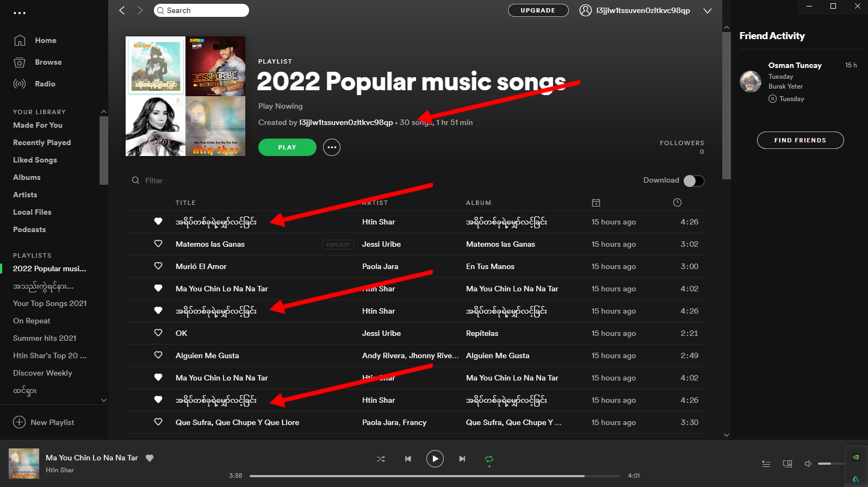
Task: Click now playing album art thumbnail
Action: (x=24, y=464)
